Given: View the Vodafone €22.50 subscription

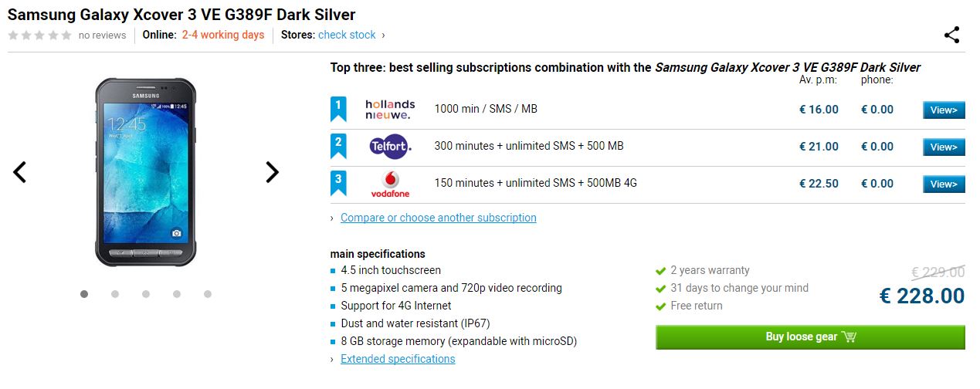Looking at the screenshot, I should click(944, 184).
